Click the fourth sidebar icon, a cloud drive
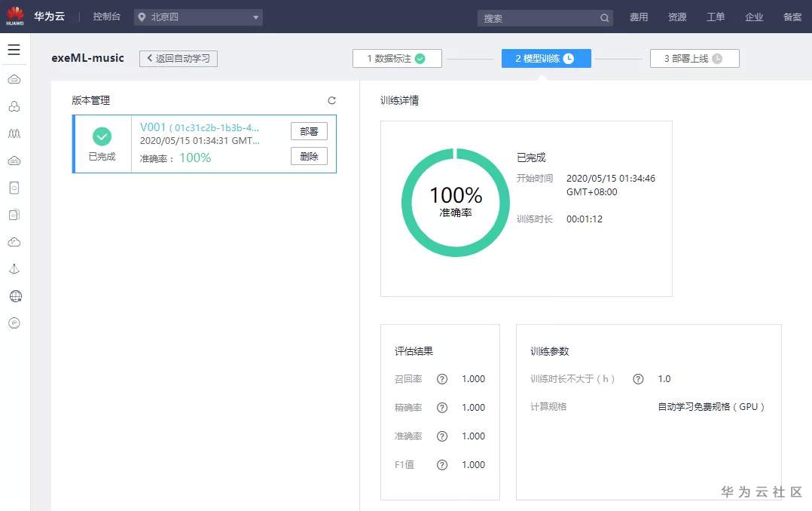 (x=14, y=161)
